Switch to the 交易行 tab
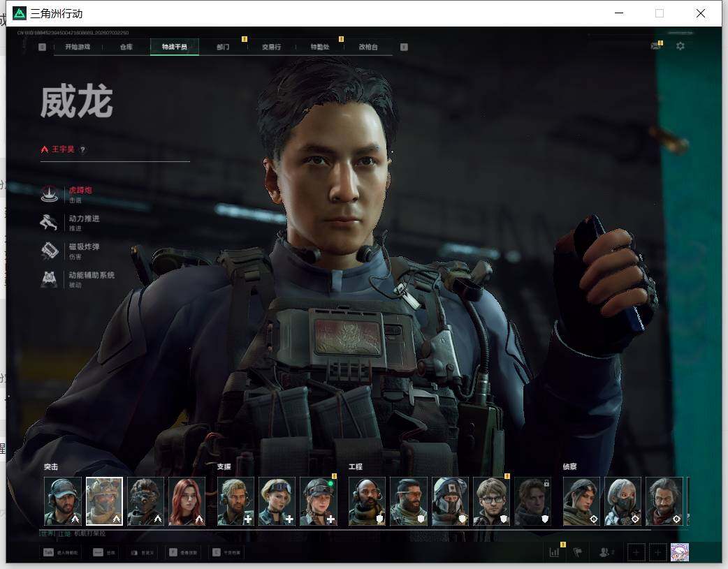This screenshot has width=728, height=569. (x=271, y=47)
